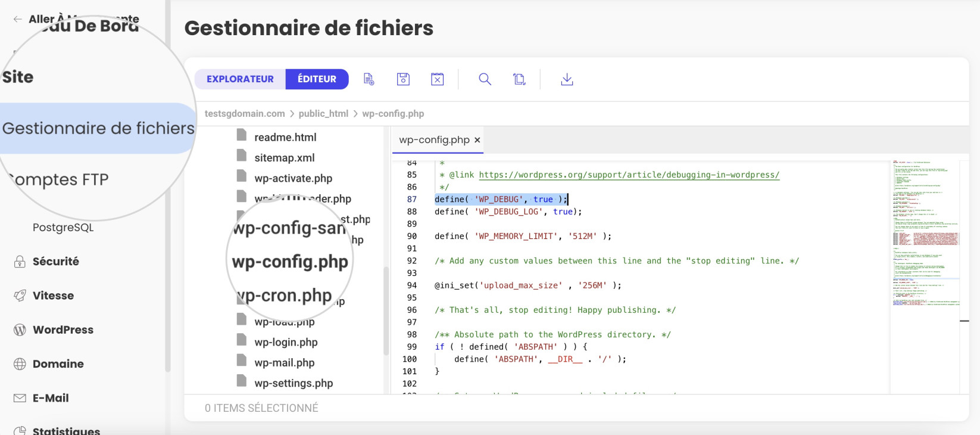This screenshot has width=980, height=435.
Task: Switch to the EXPLORATEUR view
Action: coord(240,79)
